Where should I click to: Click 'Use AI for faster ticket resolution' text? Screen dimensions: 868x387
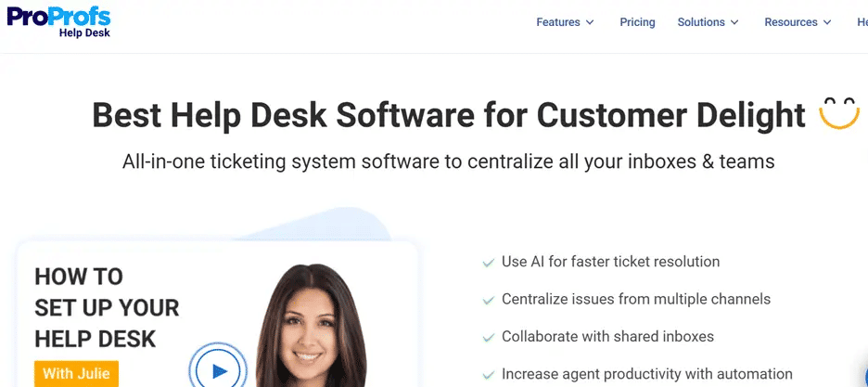[610, 262]
